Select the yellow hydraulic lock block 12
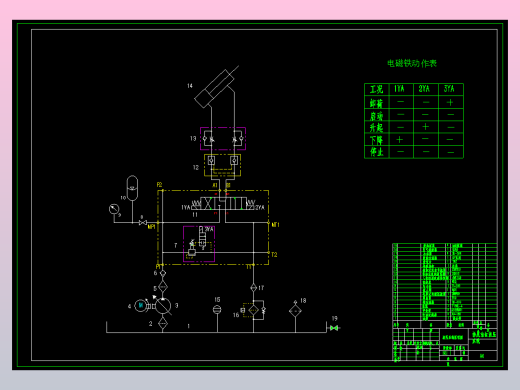Viewport: 520px width, 390px height. coord(222,165)
